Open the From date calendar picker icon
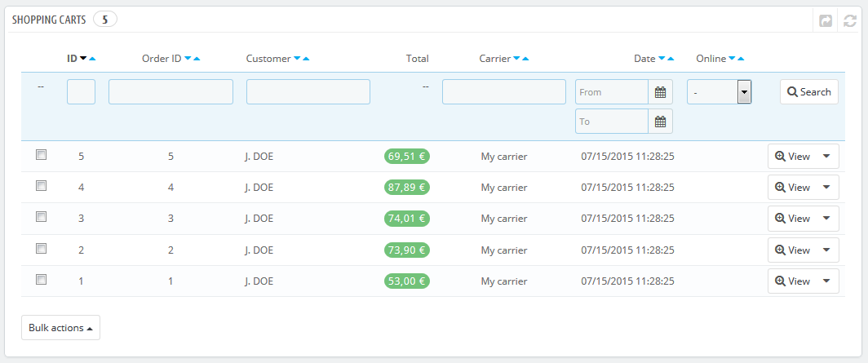 [661, 92]
